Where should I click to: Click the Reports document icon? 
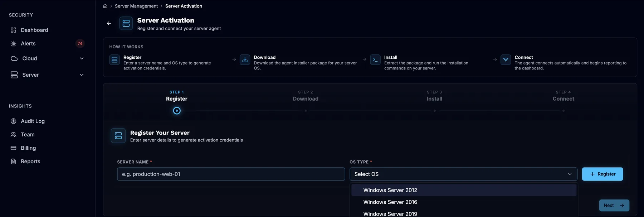14,161
